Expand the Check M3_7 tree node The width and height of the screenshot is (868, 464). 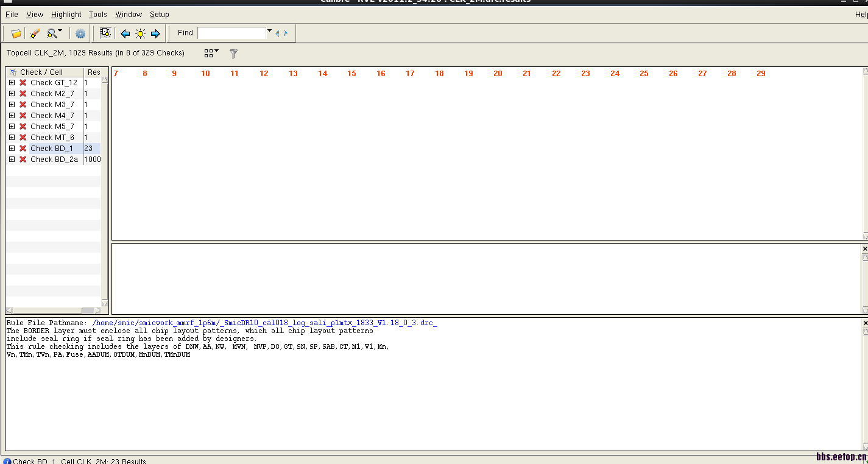click(x=12, y=105)
